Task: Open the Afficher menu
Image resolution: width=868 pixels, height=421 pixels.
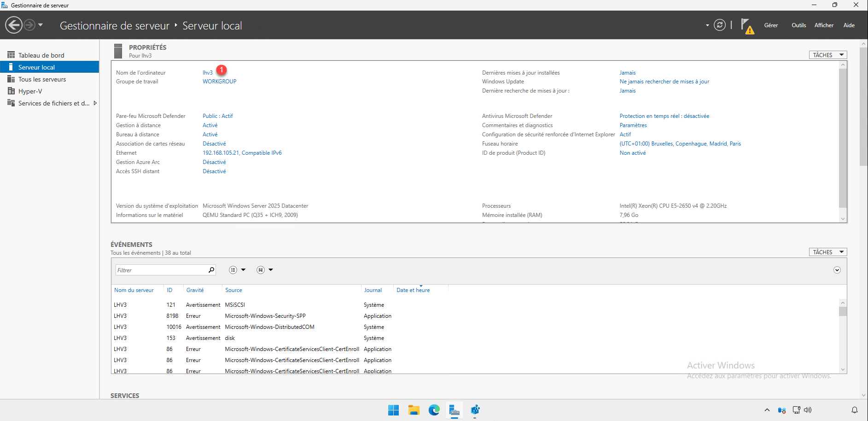Action: (824, 25)
